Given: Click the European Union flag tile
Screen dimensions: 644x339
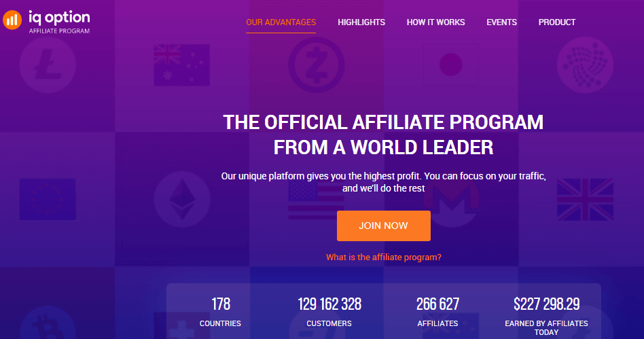Looking at the screenshot, I should pyautogui.click(x=48, y=199).
